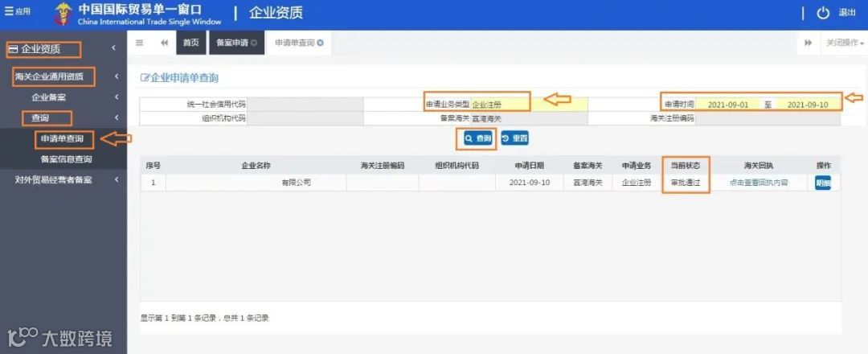Open the 应用 hamburger menu
Viewport: 868px width, 354px height.
[17, 12]
